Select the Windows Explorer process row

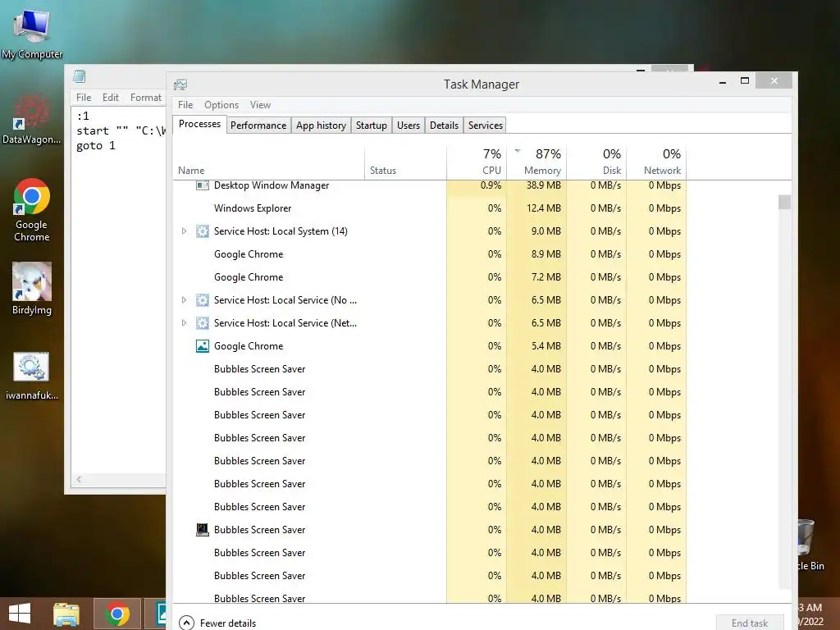click(x=430, y=208)
